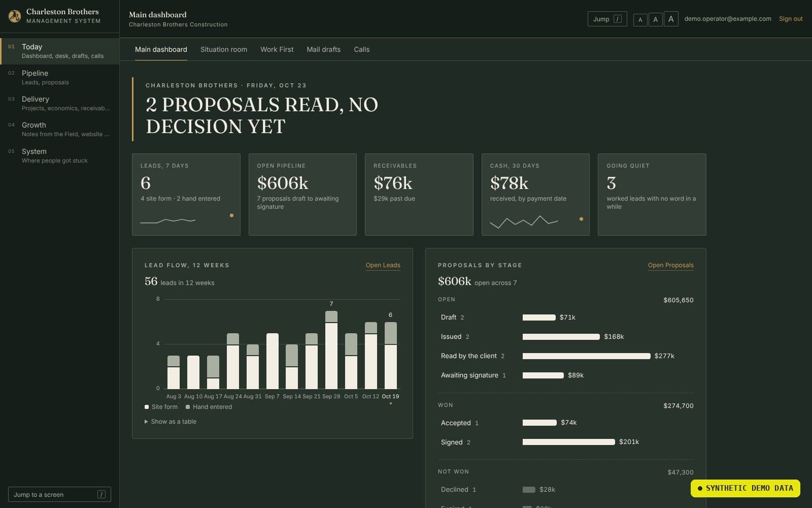812x508 pixels.
Task: Switch to the Work First tab
Action: [277, 49]
